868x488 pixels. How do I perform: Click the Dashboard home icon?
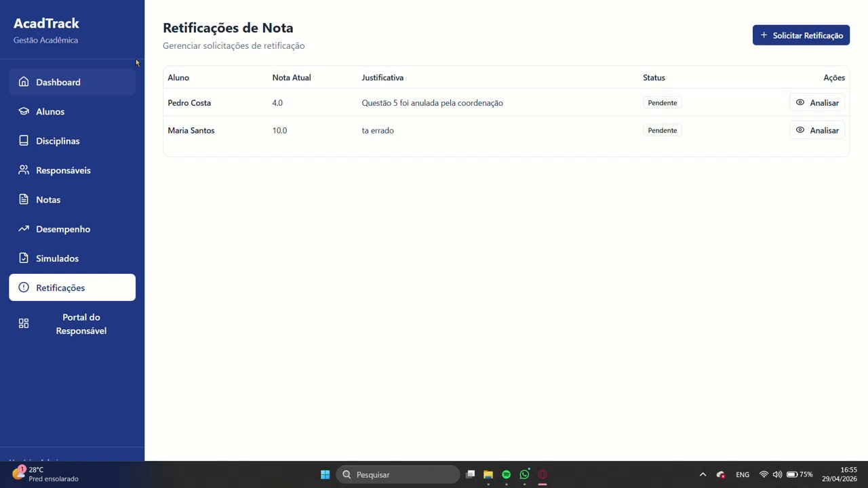click(24, 82)
